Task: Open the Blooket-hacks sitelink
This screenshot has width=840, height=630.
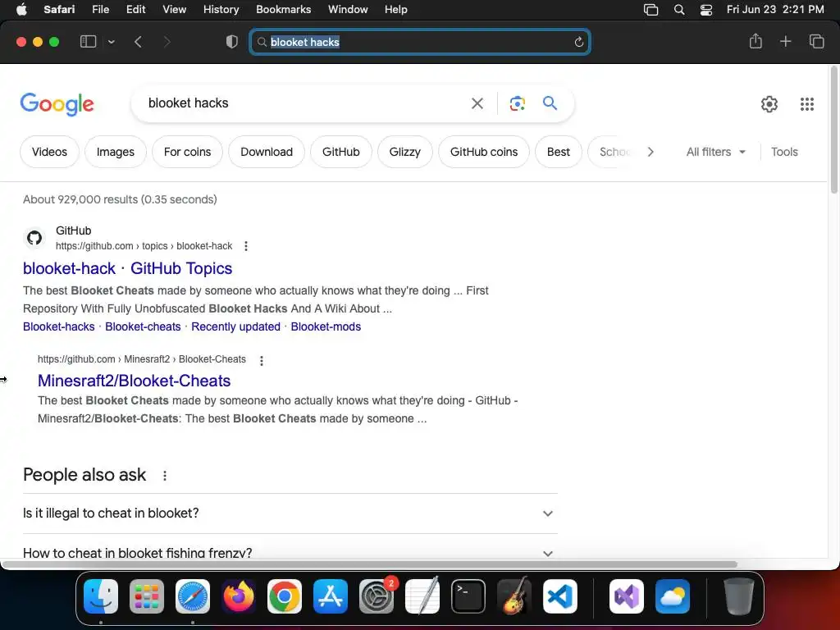Action: (58, 326)
